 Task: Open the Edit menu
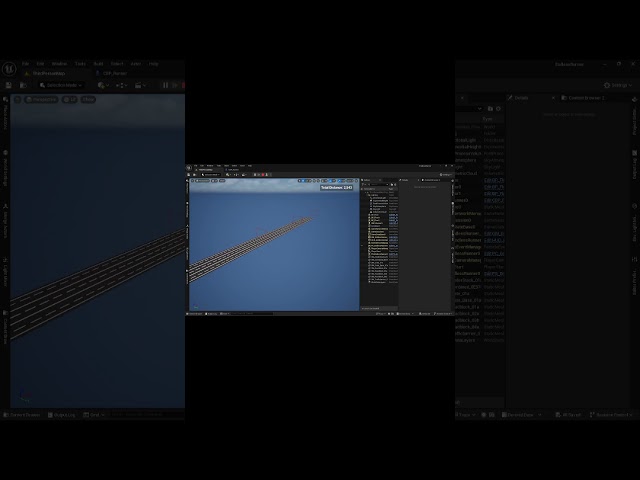(40, 64)
